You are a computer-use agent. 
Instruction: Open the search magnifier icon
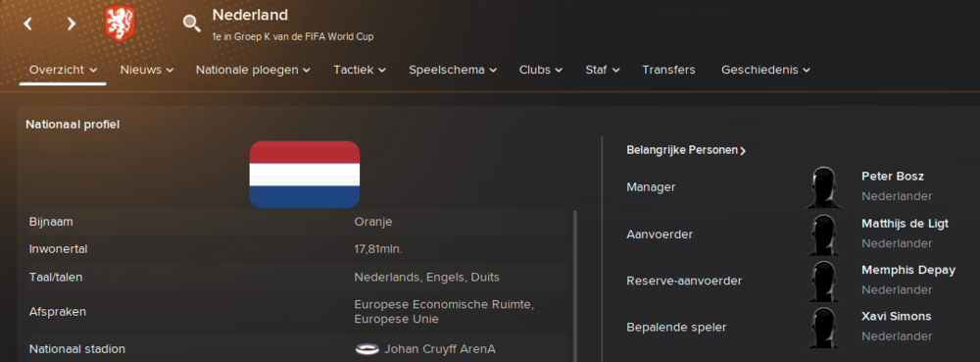coord(191,24)
